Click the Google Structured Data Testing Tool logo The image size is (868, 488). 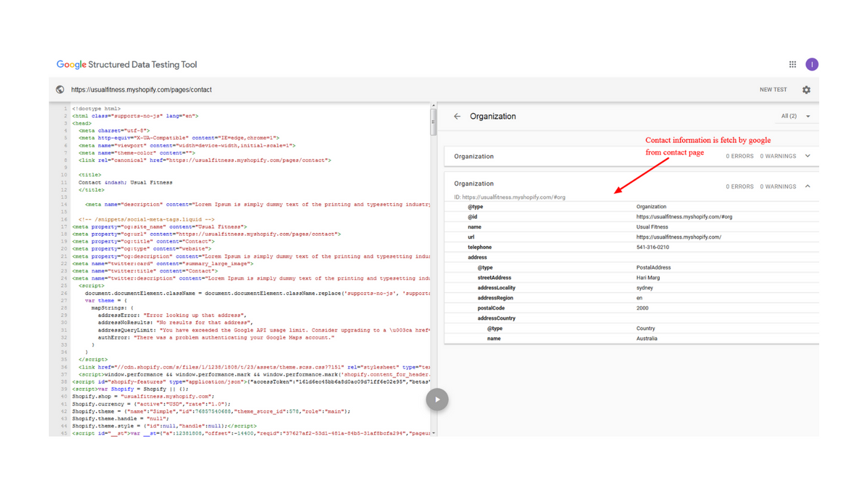click(126, 64)
